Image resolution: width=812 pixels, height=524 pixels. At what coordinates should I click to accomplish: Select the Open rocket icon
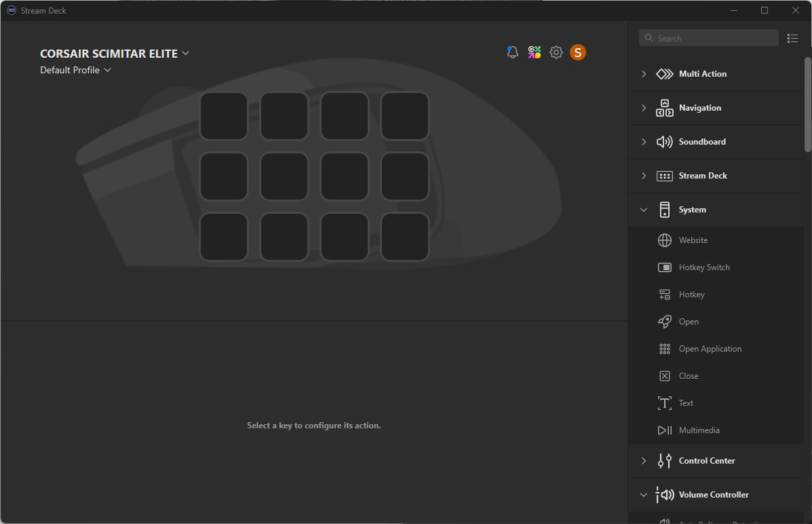(x=665, y=322)
